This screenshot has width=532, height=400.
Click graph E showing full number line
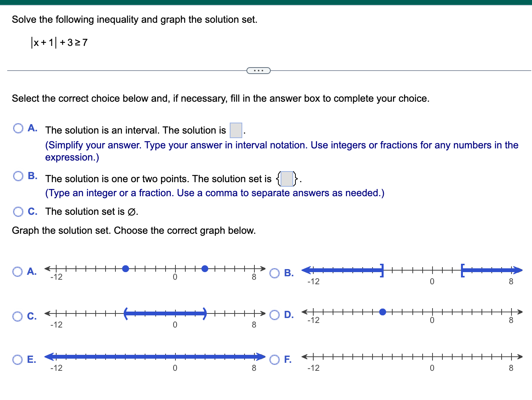pos(152,357)
